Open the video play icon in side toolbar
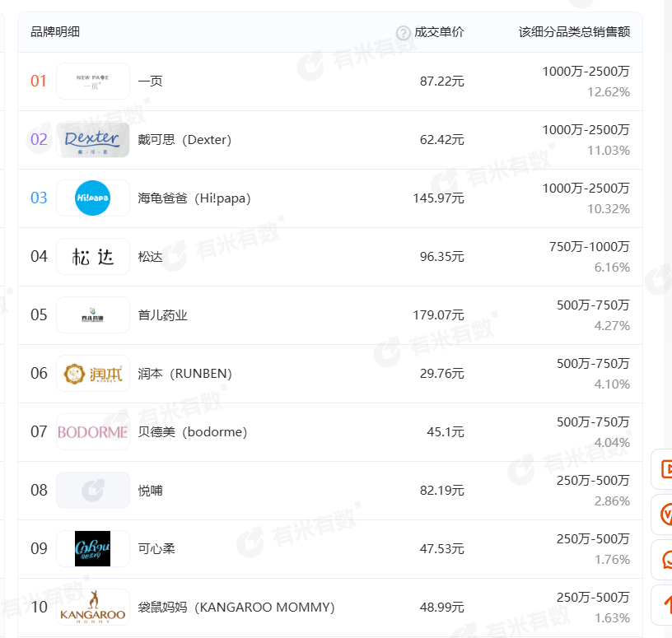 666,468
